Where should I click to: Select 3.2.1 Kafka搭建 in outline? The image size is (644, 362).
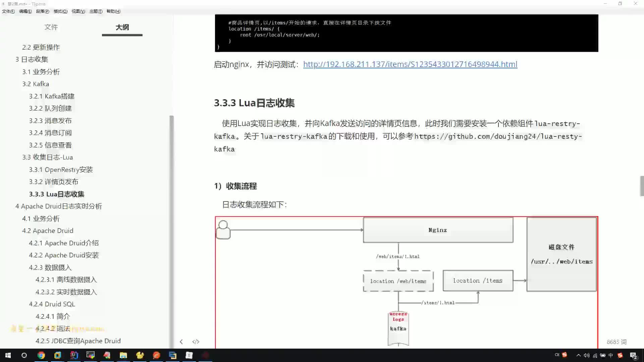pyautogui.click(x=52, y=96)
